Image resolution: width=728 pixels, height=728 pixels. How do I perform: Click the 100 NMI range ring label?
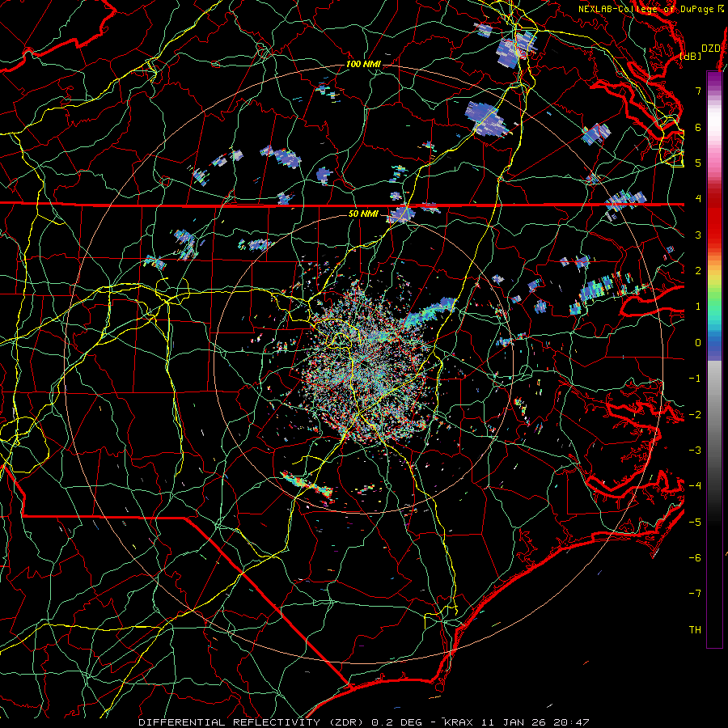pos(363,64)
